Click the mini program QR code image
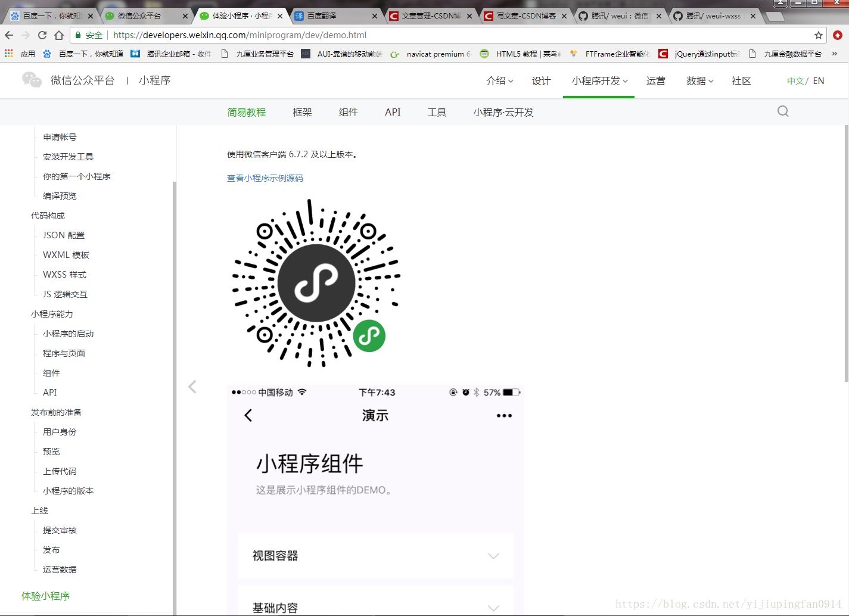The width and height of the screenshot is (849, 616). coord(316,283)
